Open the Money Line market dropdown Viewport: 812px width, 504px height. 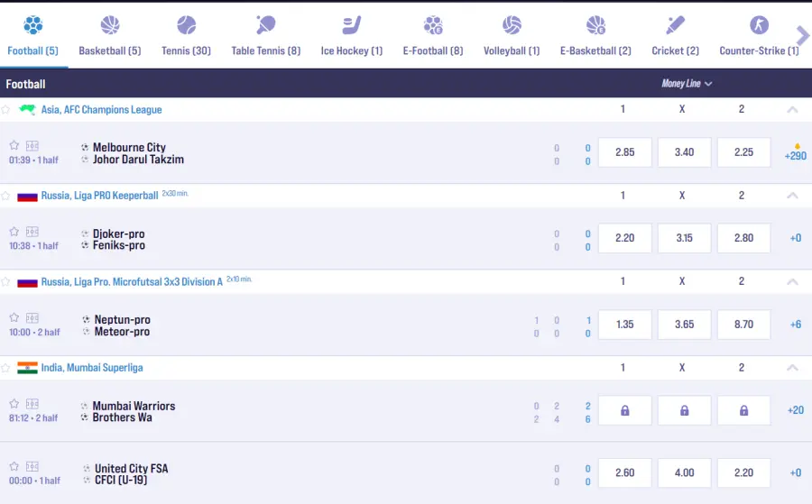(x=687, y=83)
